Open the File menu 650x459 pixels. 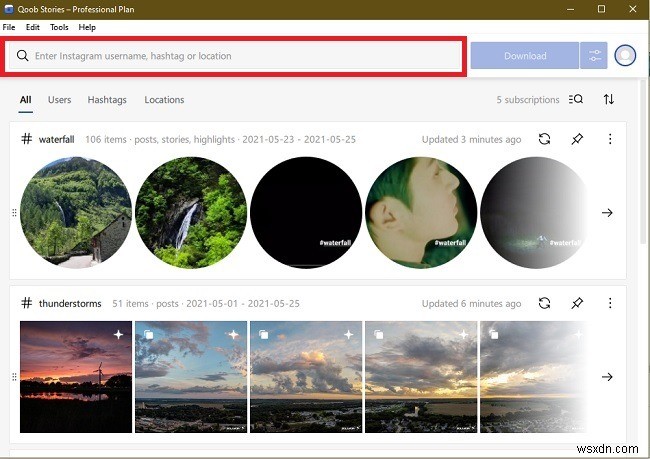click(x=9, y=27)
